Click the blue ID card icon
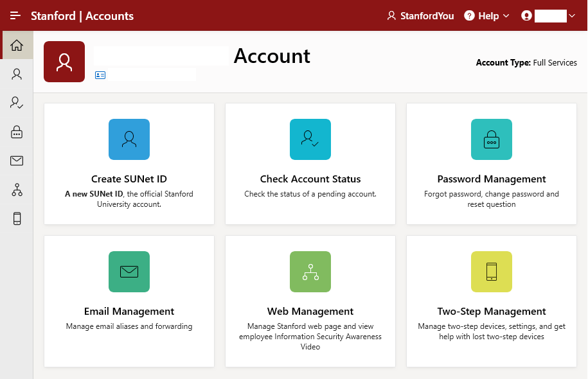Image resolution: width=588 pixels, height=379 pixels. coord(100,75)
